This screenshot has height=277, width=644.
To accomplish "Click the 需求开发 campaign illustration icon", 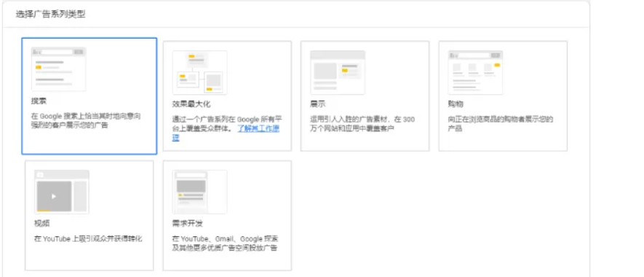I will tap(199, 192).
